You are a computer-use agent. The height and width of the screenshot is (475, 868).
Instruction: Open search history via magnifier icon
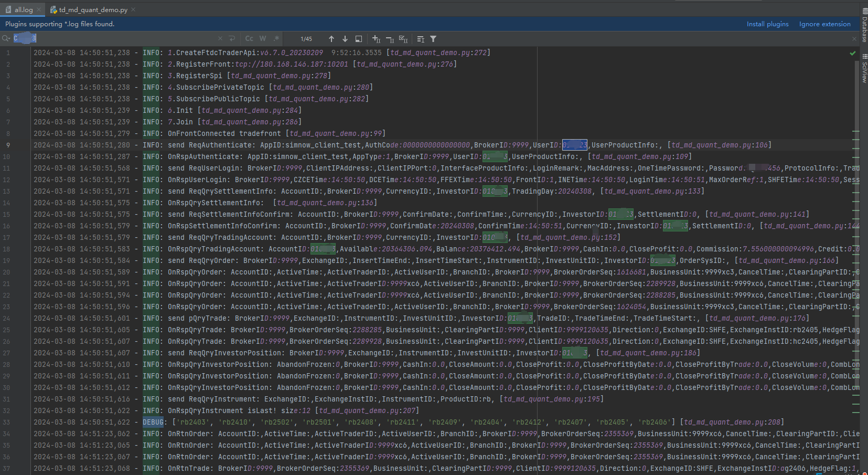point(6,38)
